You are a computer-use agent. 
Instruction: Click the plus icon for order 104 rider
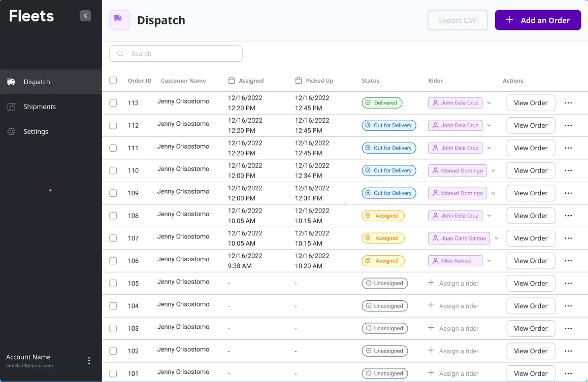coord(431,305)
